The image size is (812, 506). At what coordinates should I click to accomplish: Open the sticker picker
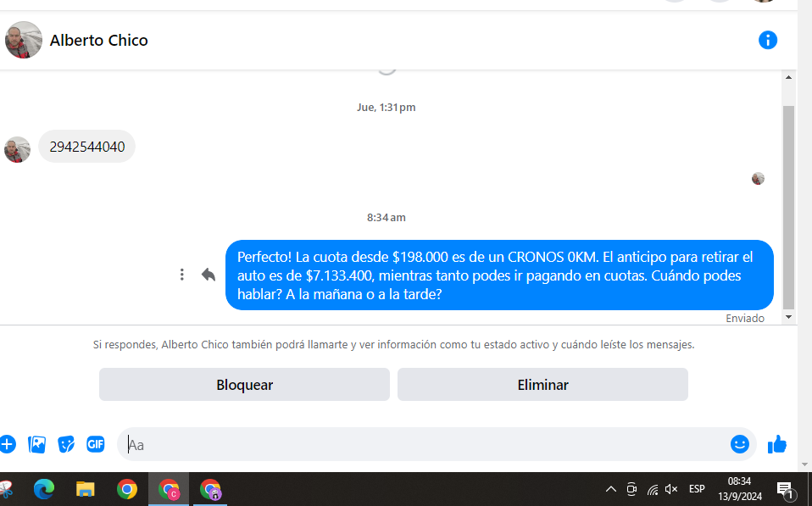pos(66,444)
